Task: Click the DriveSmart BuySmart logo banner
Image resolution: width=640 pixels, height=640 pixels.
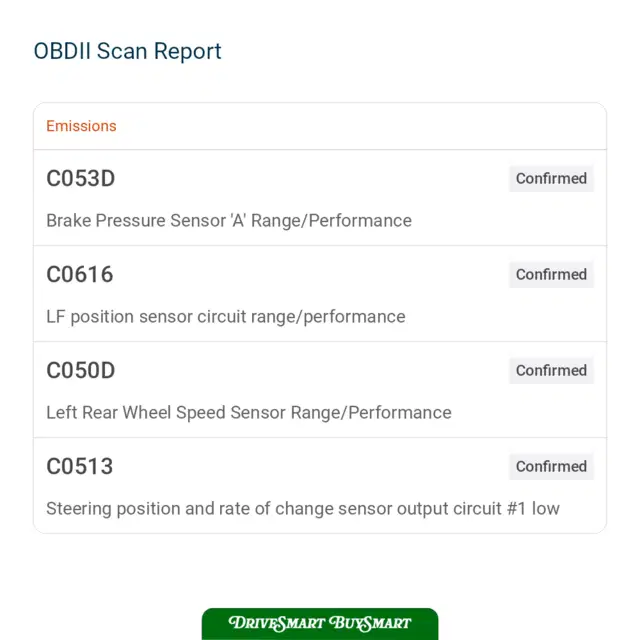Action: 320,624
